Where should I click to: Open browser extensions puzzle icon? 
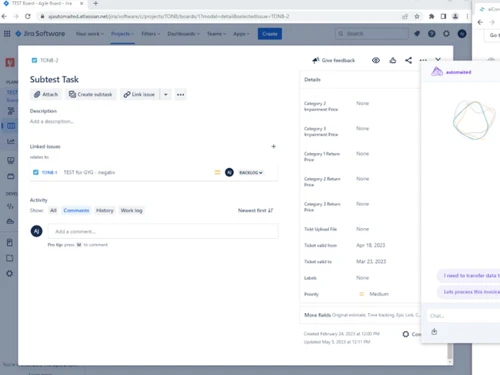[x=431, y=16]
